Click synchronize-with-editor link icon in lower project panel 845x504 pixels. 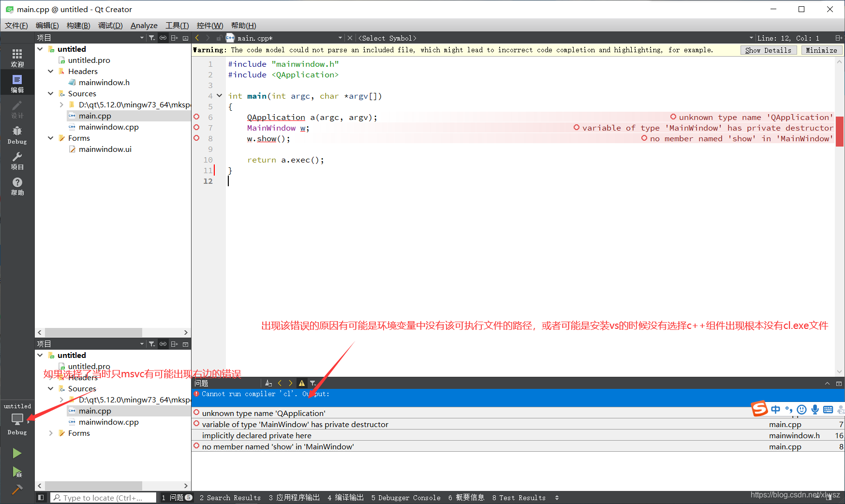163,344
